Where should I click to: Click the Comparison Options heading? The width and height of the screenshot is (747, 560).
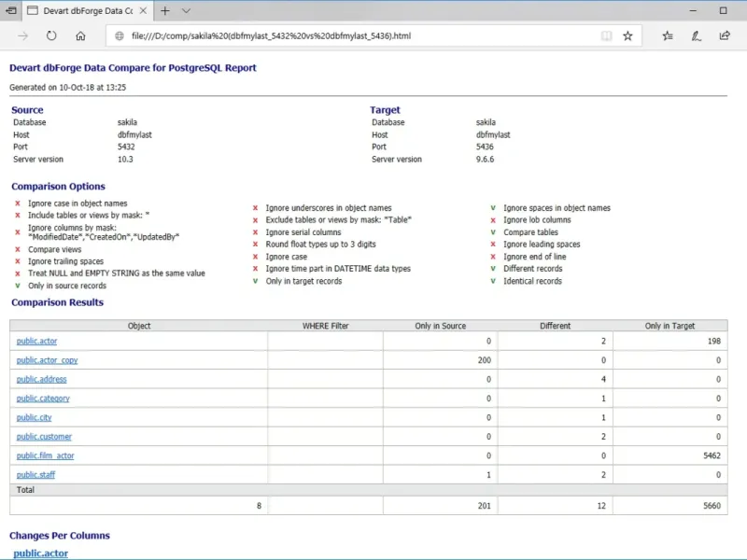pos(58,186)
